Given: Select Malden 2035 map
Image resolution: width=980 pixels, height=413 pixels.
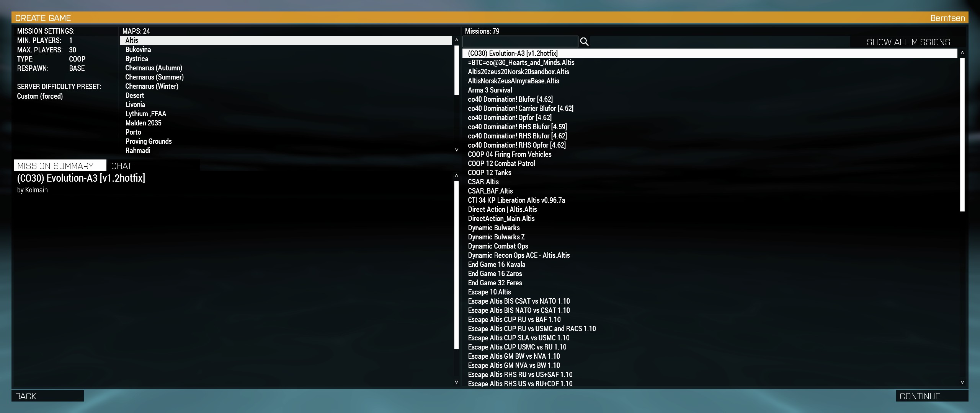Looking at the screenshot, I should coord(142,123).
